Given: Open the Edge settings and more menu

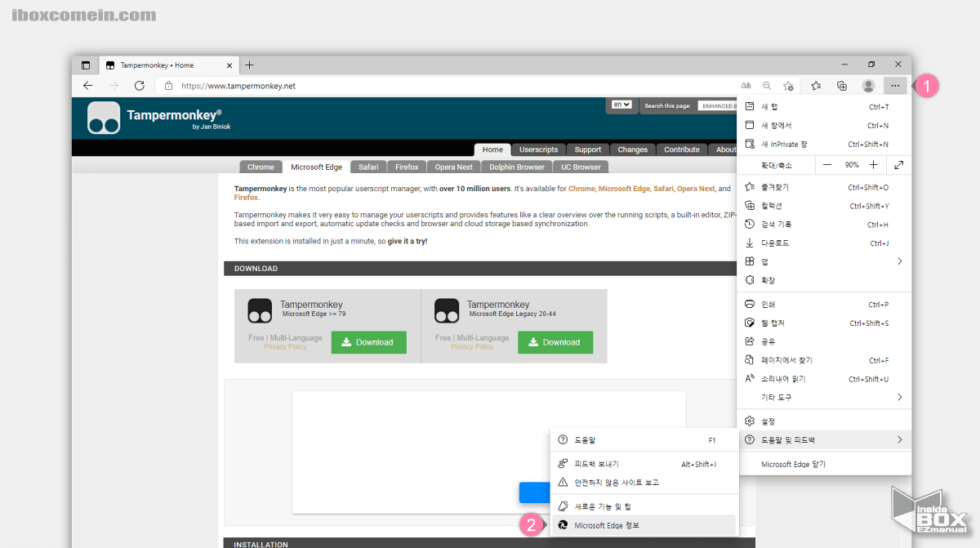Looking at the screenshot, I should (895, 86).
